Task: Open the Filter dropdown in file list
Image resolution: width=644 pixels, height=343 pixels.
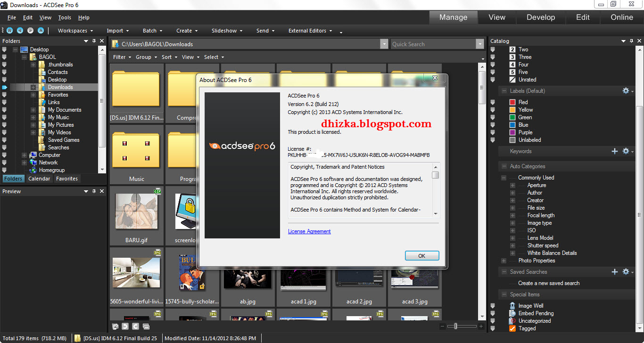Action: pyautogui.click(x=122, y=57)
